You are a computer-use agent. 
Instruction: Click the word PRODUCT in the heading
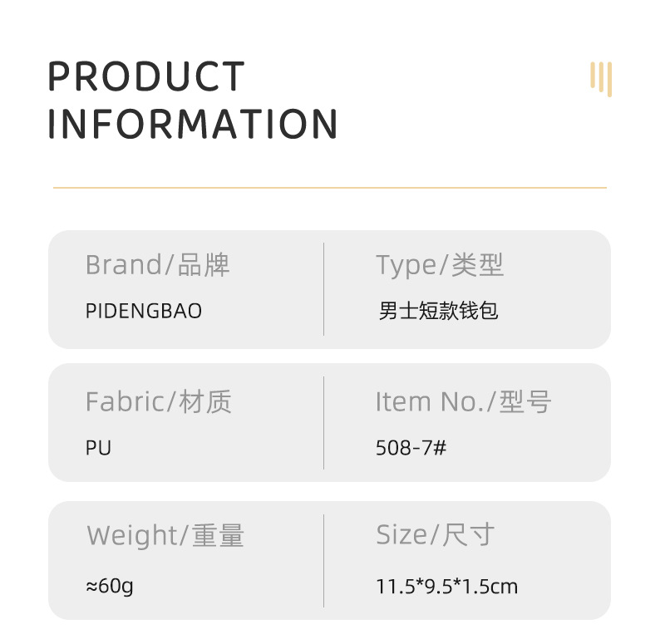tap(146, 77)
